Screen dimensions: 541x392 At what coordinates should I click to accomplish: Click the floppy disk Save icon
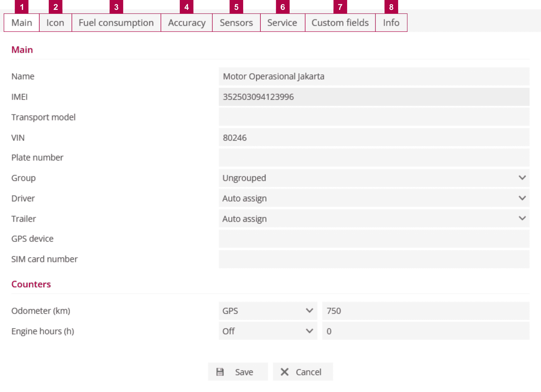pyautogui.click(x=220, y=372)
